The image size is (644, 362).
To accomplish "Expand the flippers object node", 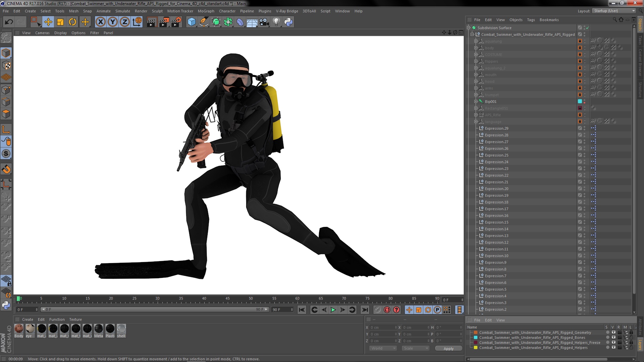I will (476, 61).
